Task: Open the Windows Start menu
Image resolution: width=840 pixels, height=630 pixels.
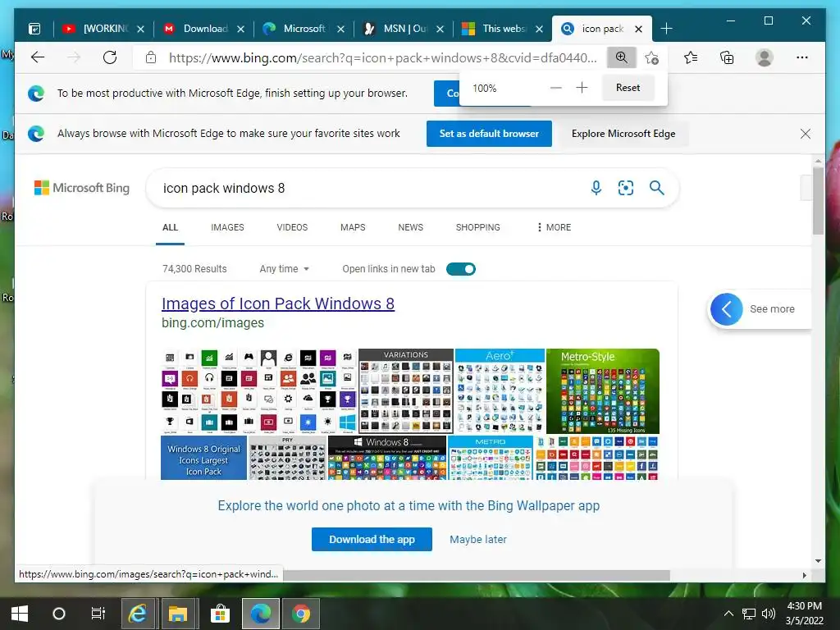Action: pyautogui.click(x=20, y=614)
